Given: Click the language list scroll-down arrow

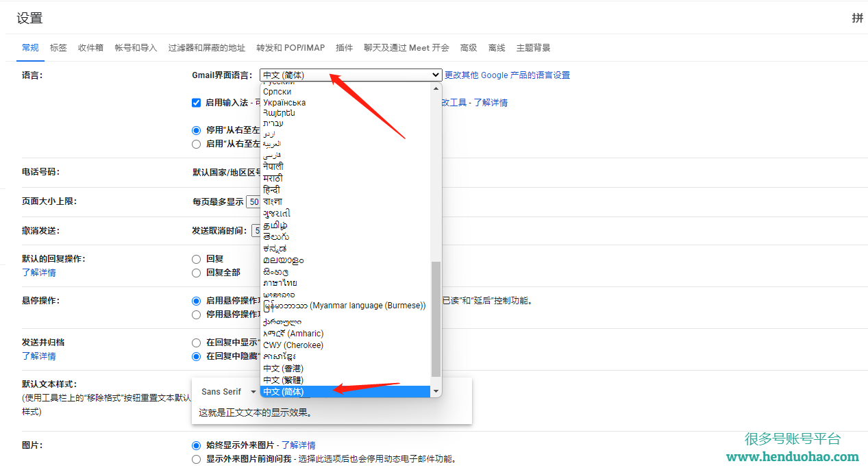Looking at the screenshot, I should (x=436, y=392).
